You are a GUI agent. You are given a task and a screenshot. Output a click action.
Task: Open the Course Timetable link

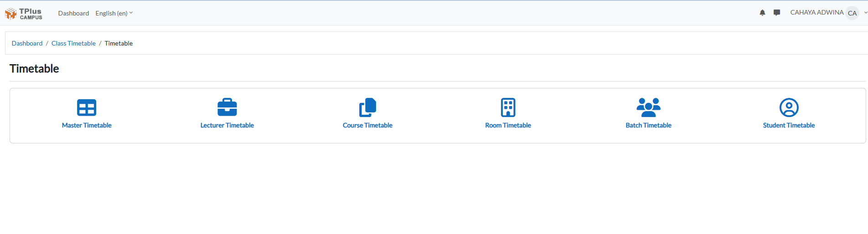coord(367,125)
